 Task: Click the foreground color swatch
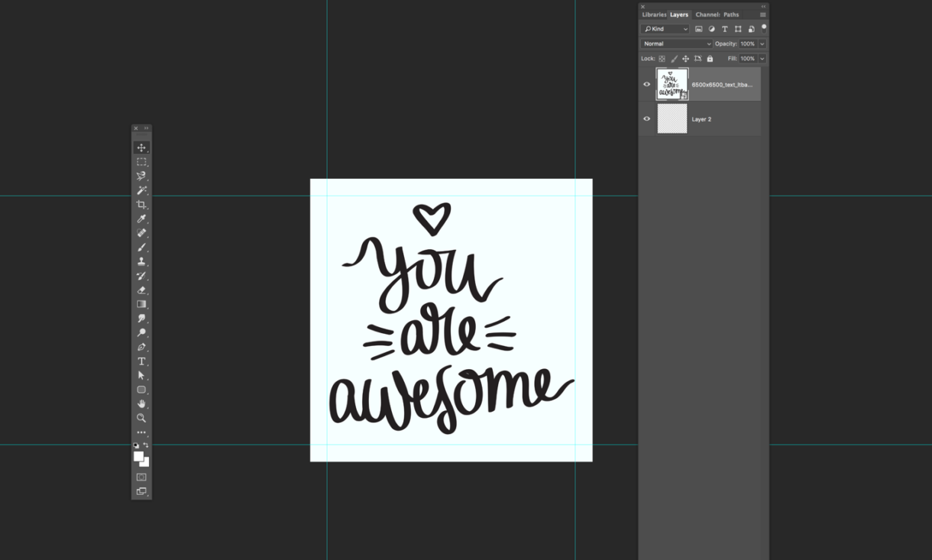(x=138, y=456)
